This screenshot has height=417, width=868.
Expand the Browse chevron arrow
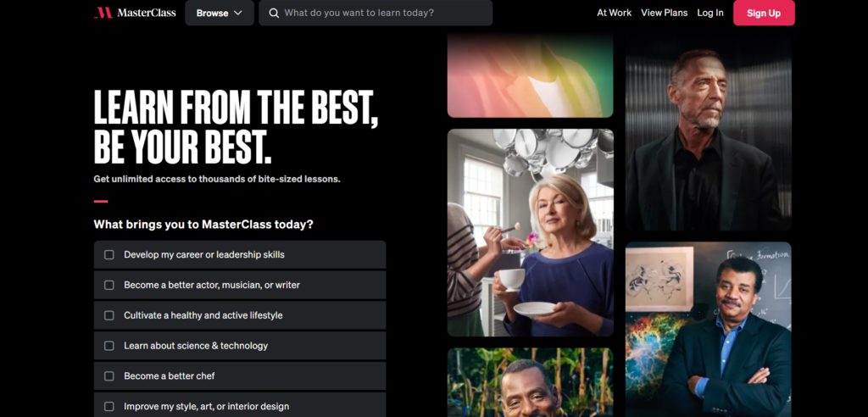pos(238,13)
